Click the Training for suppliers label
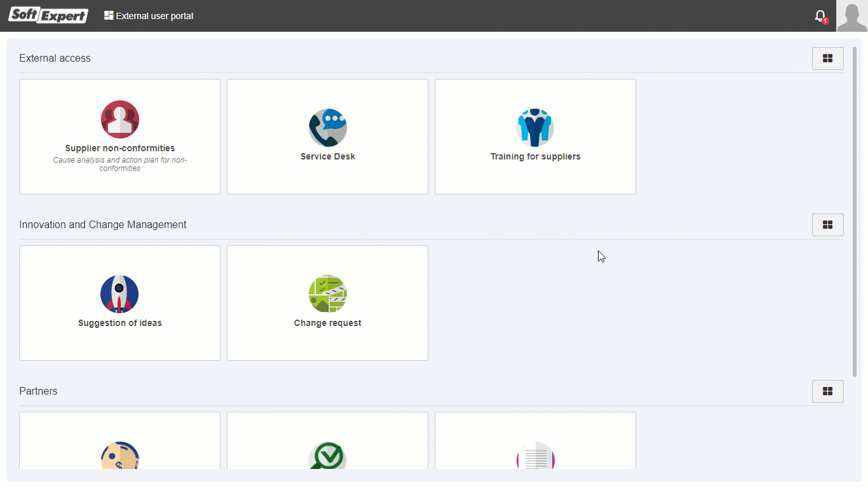This screenshot has width=868, height=488. (536, 156)
